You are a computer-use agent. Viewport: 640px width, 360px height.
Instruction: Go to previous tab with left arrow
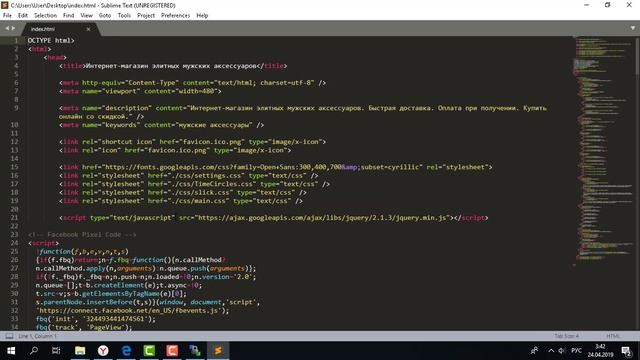coord(7,28)
